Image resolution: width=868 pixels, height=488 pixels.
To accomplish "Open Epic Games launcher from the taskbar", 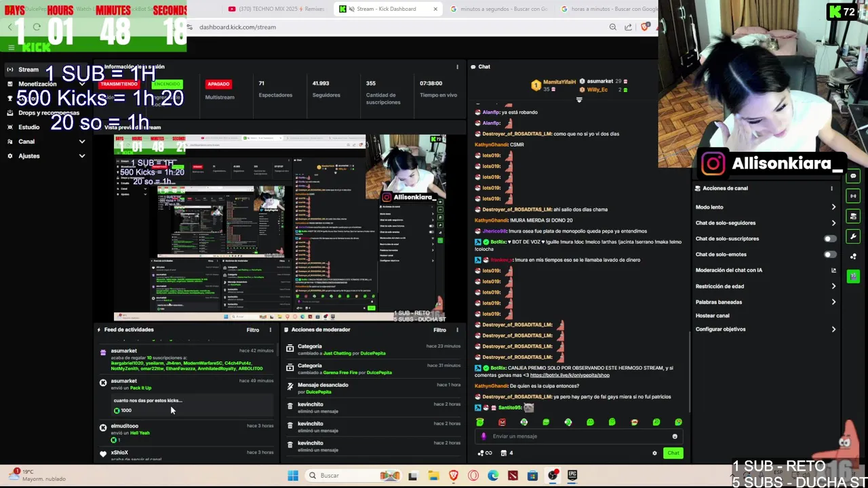I will click(x=572, y=476).
